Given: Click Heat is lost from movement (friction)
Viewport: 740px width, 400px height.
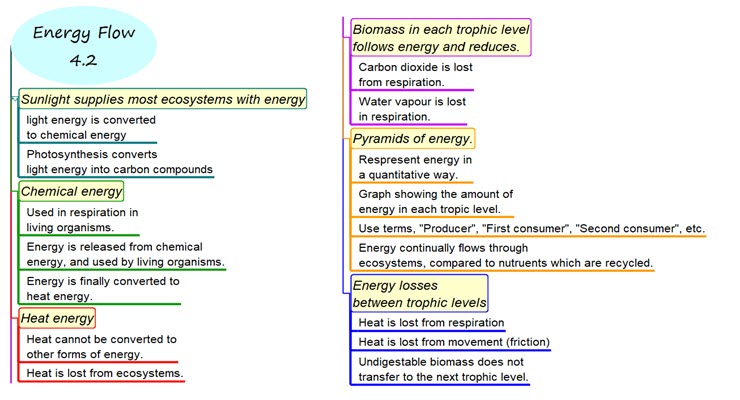Looking at the screenshot, I should click(x=454, y=342).
